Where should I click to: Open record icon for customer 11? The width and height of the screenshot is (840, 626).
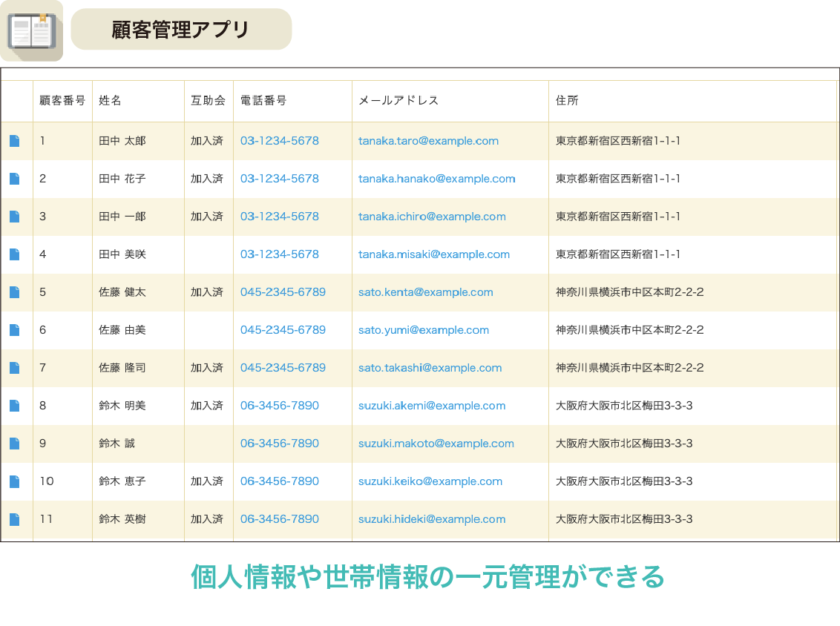tap(14, 519)
